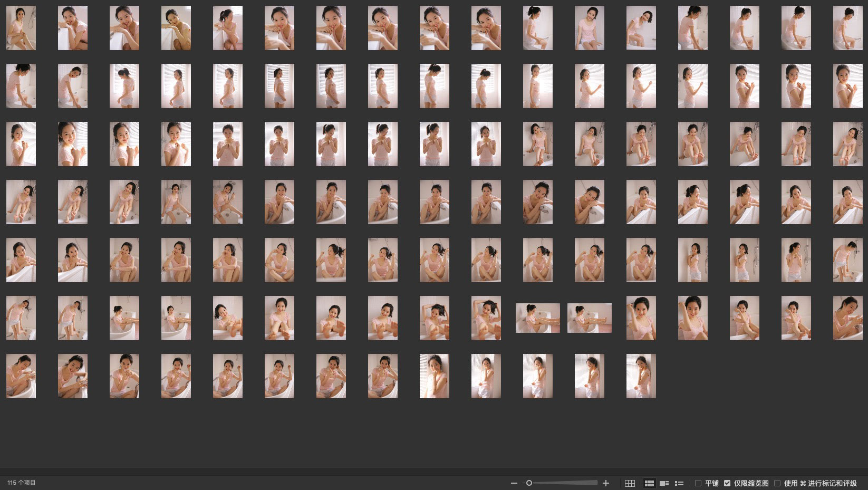Viewport: 868px width, 490px height.
Task: Select the last thumbnail in the third row
Action: point(848,144)
